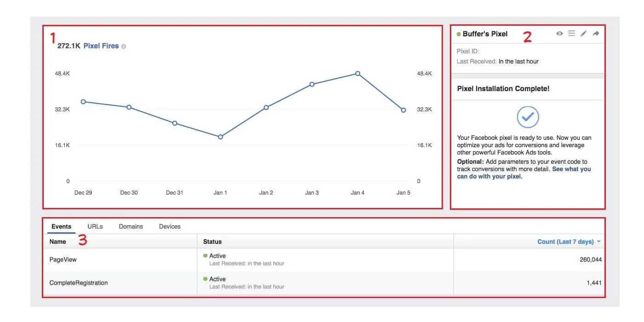The height and width of the screenshot is (322, 644).
Task: Preview the pixel with the eye icon
Action: point(559,33)
